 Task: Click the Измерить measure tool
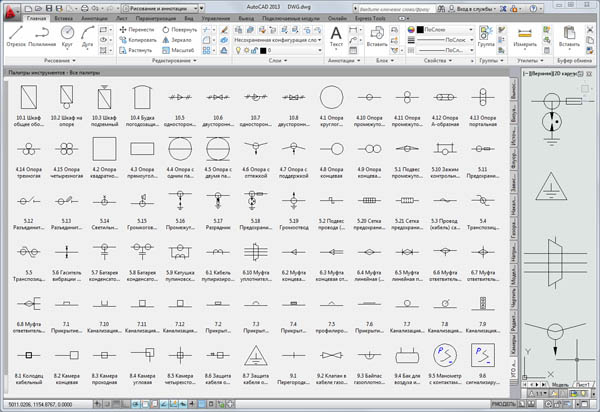coord(525,37)
